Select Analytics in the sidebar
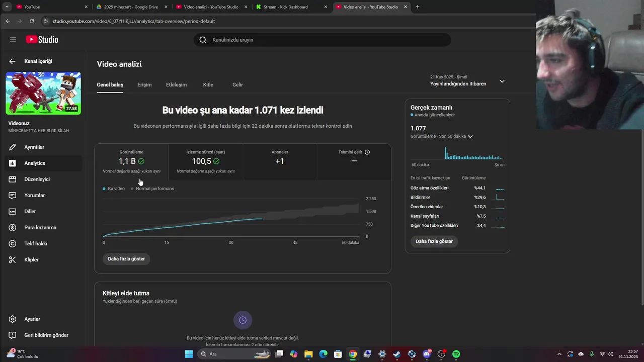644x362 pixels. point(43,163)
